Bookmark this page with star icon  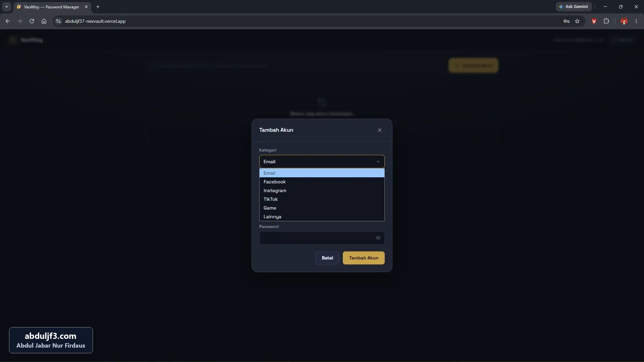coord(577,21)
